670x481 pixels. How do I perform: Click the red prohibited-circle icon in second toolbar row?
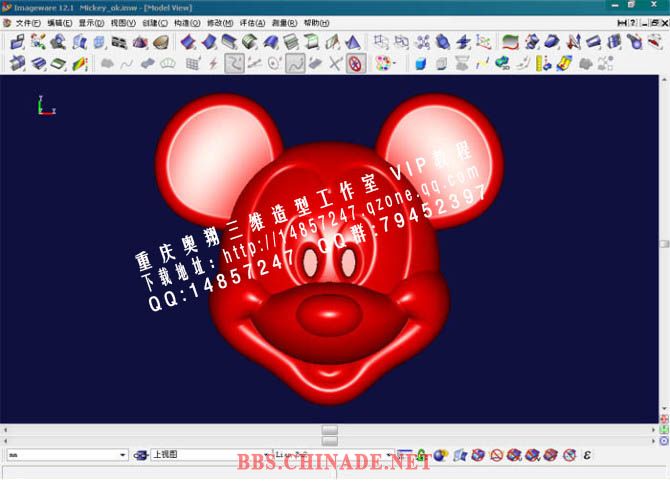[x=353, y=64]
